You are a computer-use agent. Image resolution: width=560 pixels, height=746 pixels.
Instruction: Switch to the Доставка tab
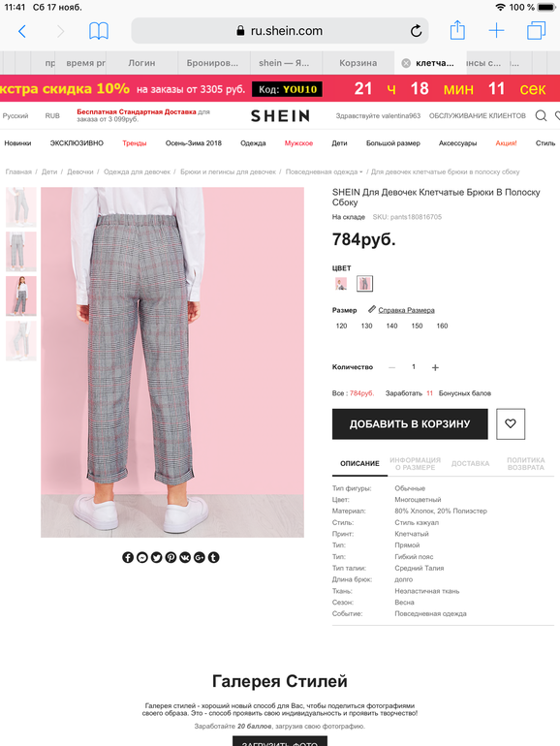coord(470,463)
